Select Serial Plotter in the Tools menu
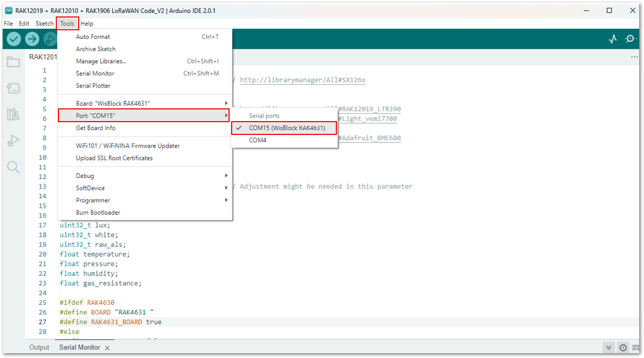The image size is (644, 358). 145,86
